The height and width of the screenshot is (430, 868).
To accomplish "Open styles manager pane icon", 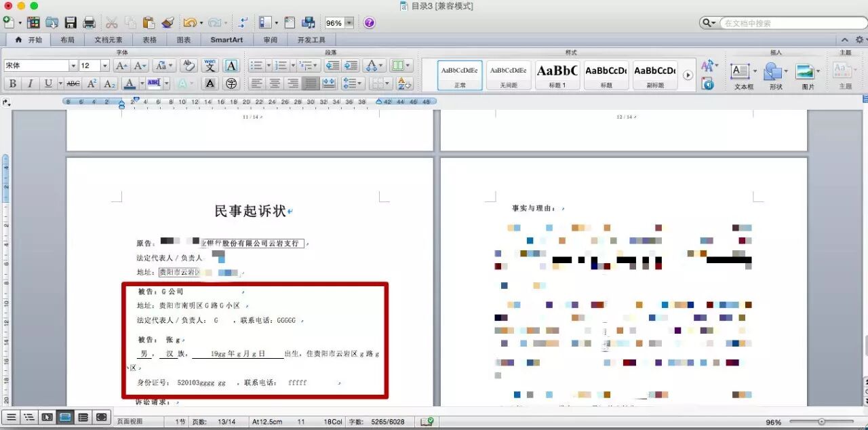I will point(707,83).
